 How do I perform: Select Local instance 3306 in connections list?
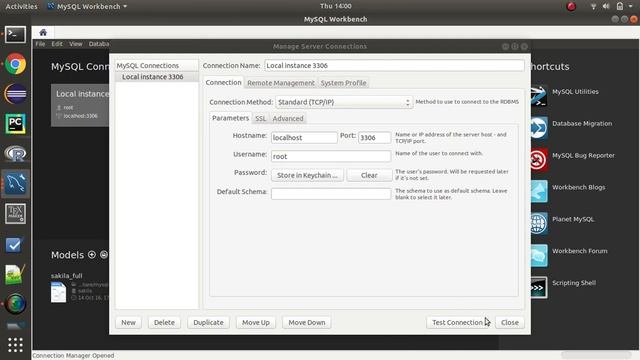157,77
